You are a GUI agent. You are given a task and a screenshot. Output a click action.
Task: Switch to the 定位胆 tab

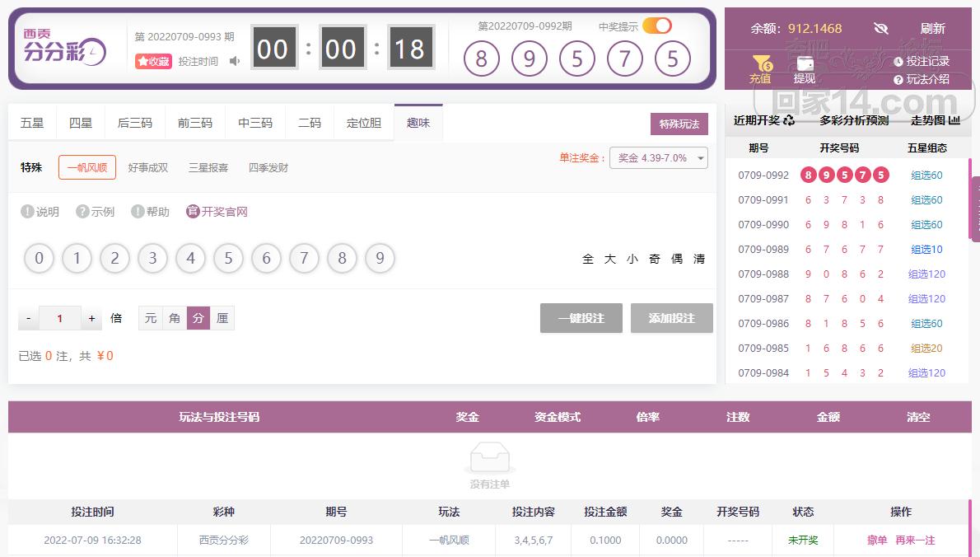364,123
